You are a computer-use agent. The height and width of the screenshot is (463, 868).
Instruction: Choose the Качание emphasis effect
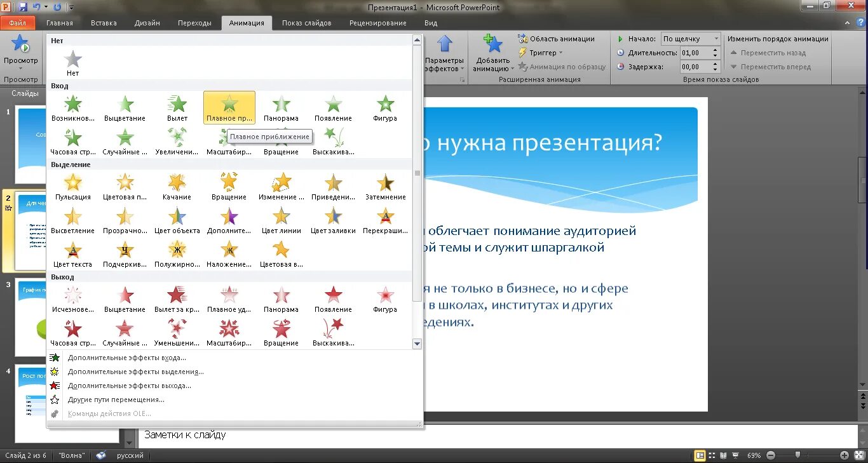(177, 187)
